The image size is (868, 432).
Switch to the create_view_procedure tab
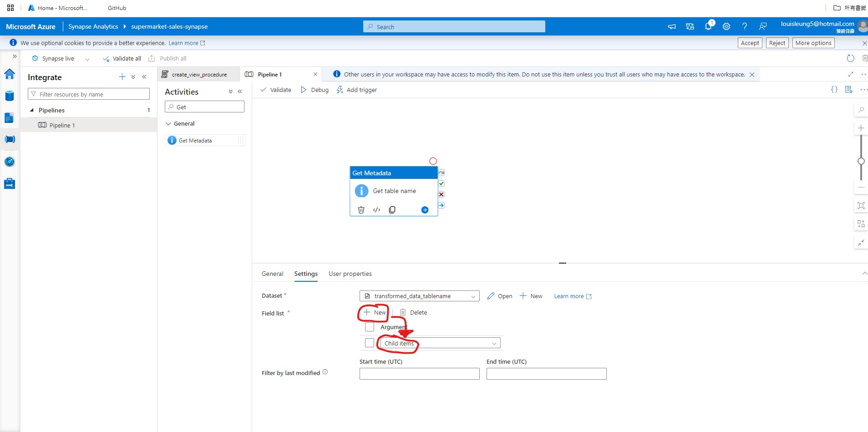(199, 74)
